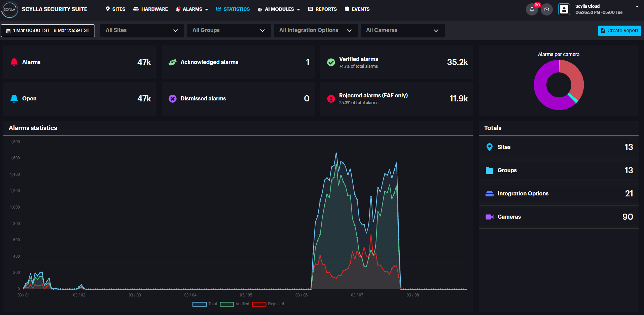This screenshot has width=644, height=315.
Task: Open the AI Modules menu
Action: pos(279,9)
